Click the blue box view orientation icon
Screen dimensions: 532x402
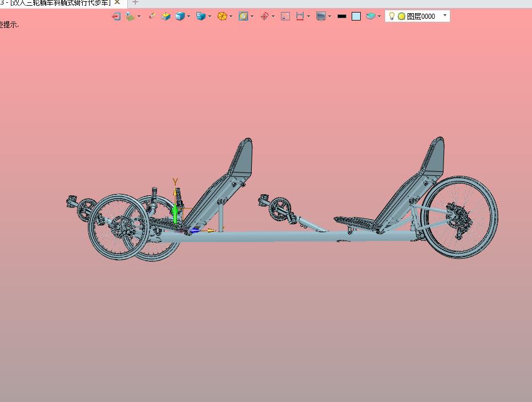201,17
